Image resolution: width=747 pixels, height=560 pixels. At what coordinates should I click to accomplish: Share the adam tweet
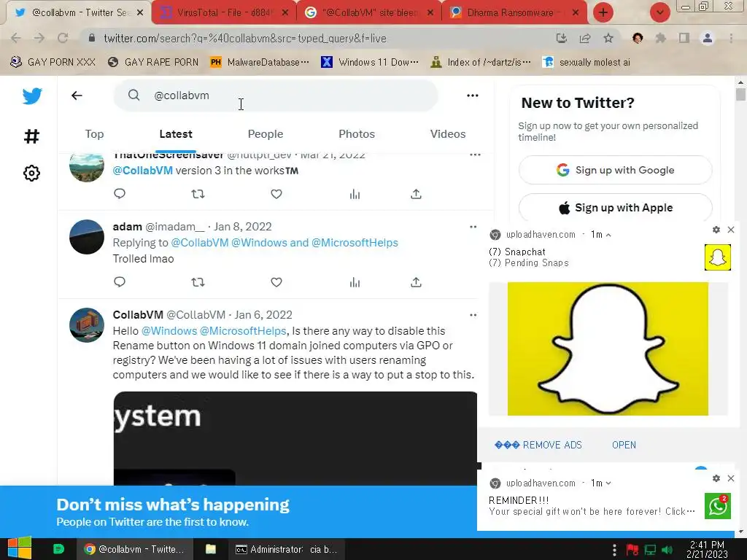coord(416,282)
